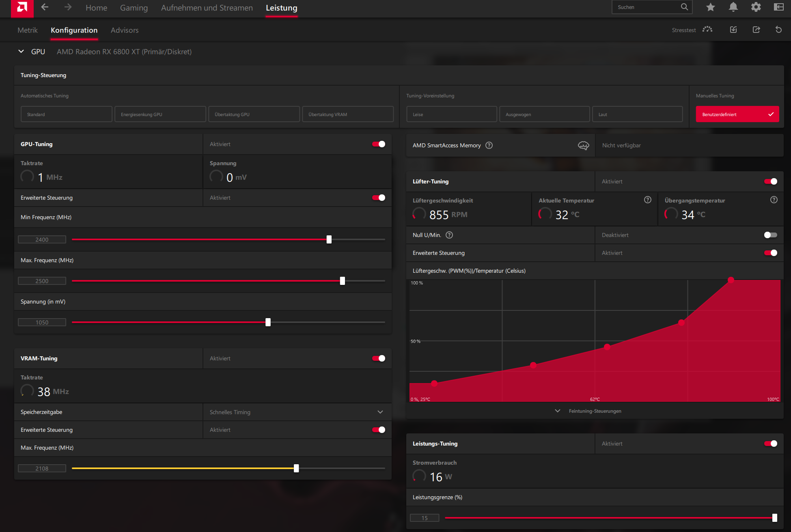
Task: Open notifications bell icon
Action: [x=733, y=7]
